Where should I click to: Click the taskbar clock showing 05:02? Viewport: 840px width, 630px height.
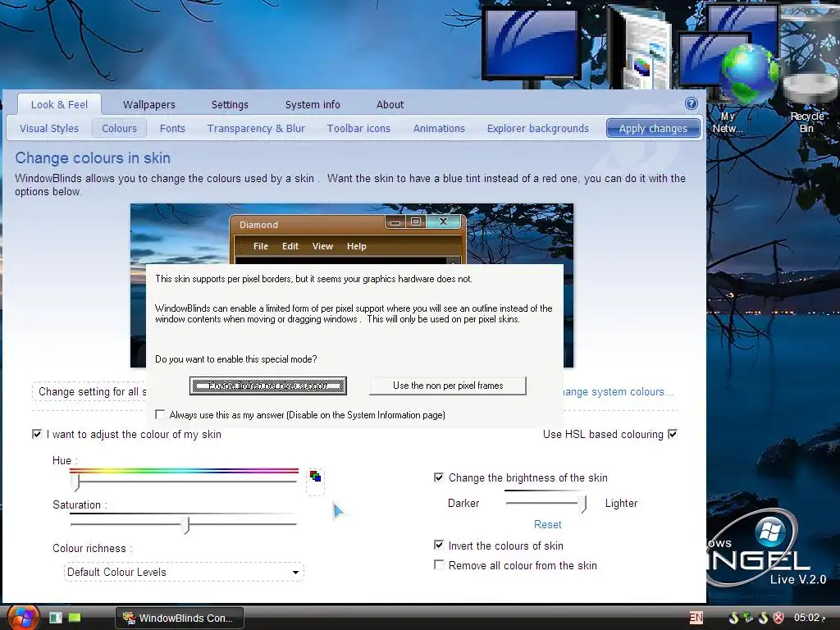point(809,618)
